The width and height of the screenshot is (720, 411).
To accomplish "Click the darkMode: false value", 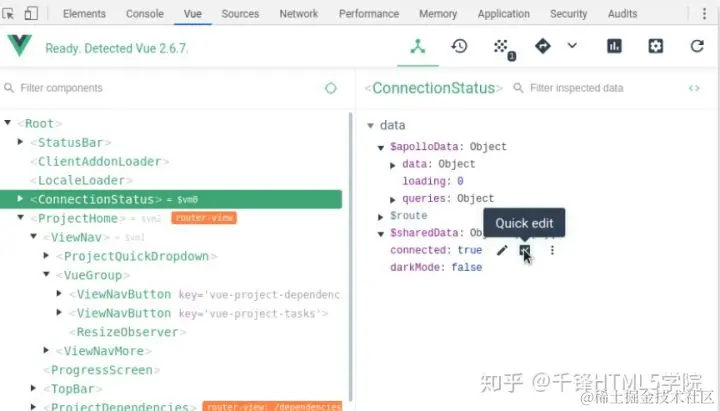I will point(467,267).
